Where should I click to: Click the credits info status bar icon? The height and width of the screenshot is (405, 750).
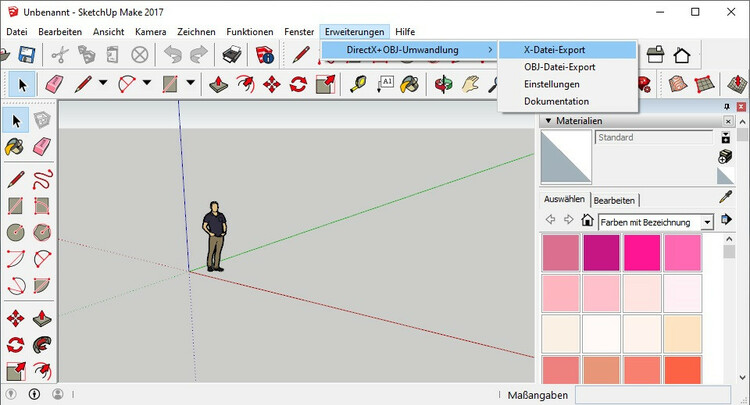34,394
